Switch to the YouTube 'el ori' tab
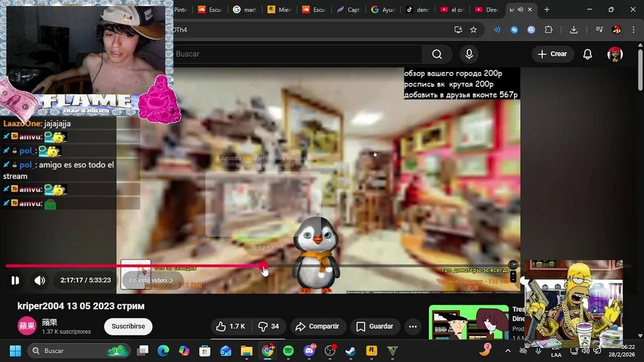Viewport: 644px width, 362px height. (x=452, y=10)
